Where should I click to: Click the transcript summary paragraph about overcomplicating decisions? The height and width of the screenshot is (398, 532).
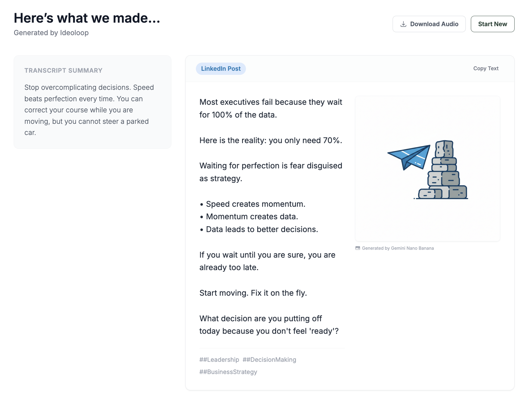(x=89, y=110)
